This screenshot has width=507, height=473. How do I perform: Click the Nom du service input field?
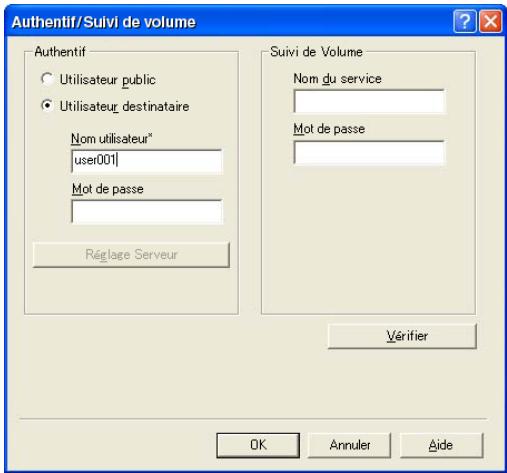point(369,101)
